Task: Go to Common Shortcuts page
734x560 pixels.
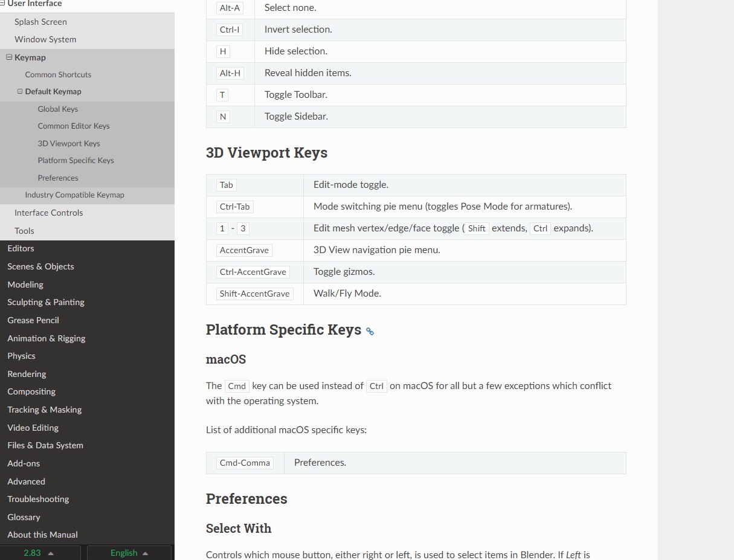Action: coord(58,75)
